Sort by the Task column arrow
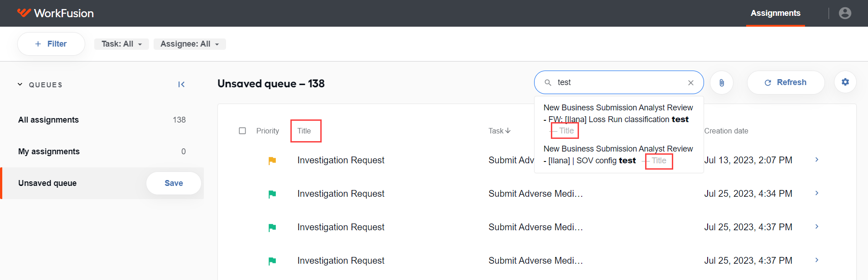Screen dimensions: 868x280 pos(508,131)
